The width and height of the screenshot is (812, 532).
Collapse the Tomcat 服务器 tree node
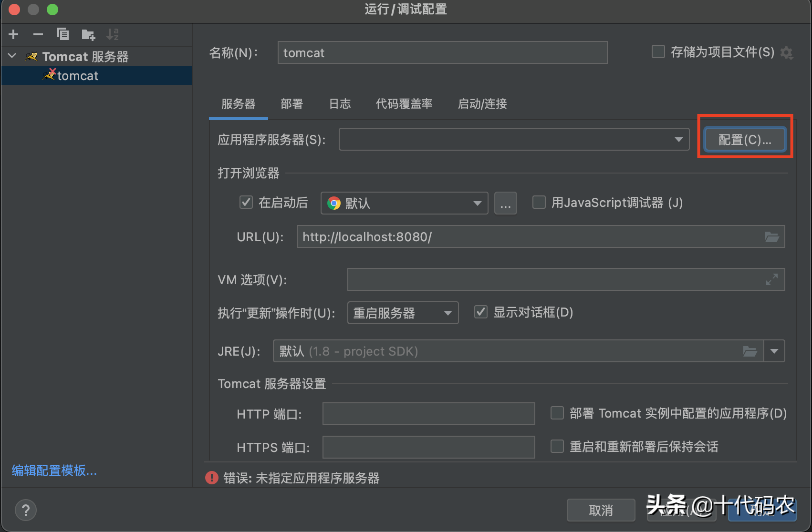(12, 56)
